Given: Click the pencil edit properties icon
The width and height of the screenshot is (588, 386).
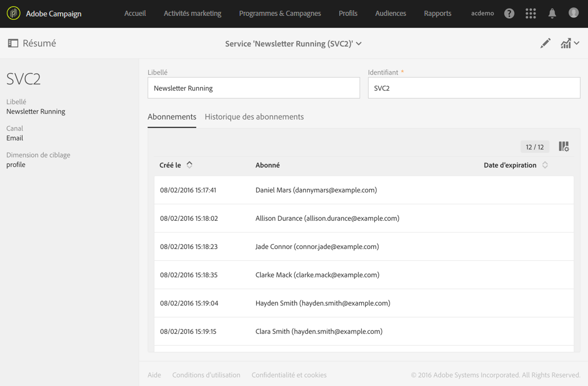Looking at the screenshot, I should pos(545,44).
